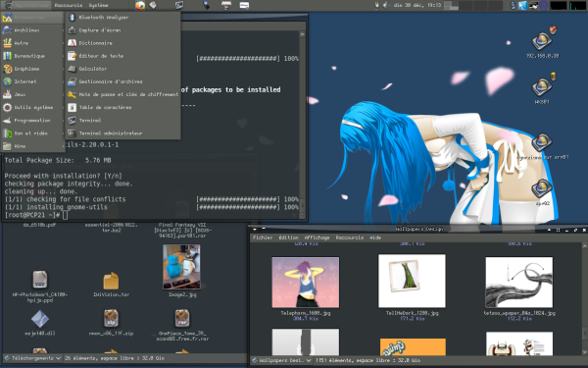588x368 pixels.
Task: Select the msjet40.dll file icon
Action: [40, 319]
